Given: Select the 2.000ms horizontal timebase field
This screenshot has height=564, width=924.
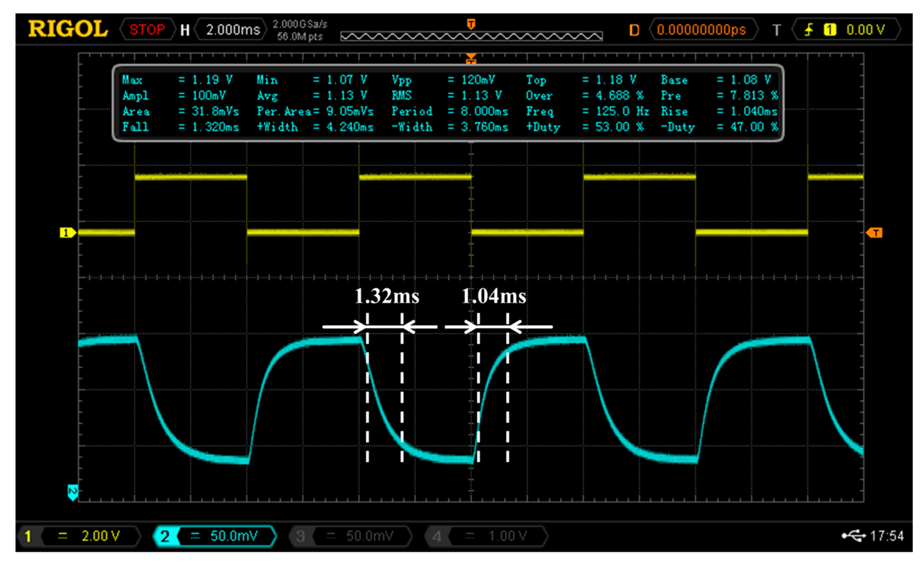Looking at the screenshot, I should (233, 29).
